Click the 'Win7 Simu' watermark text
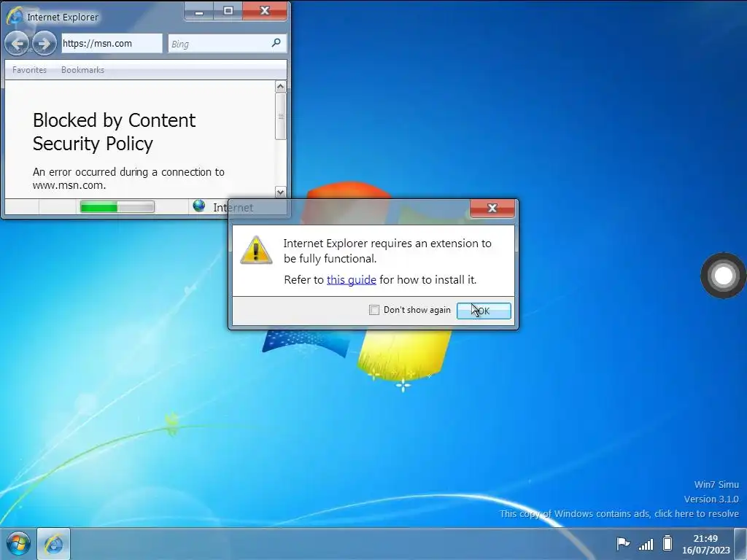Screen dimensions: 747x560 pyautogui.click(x=716, y=484)
